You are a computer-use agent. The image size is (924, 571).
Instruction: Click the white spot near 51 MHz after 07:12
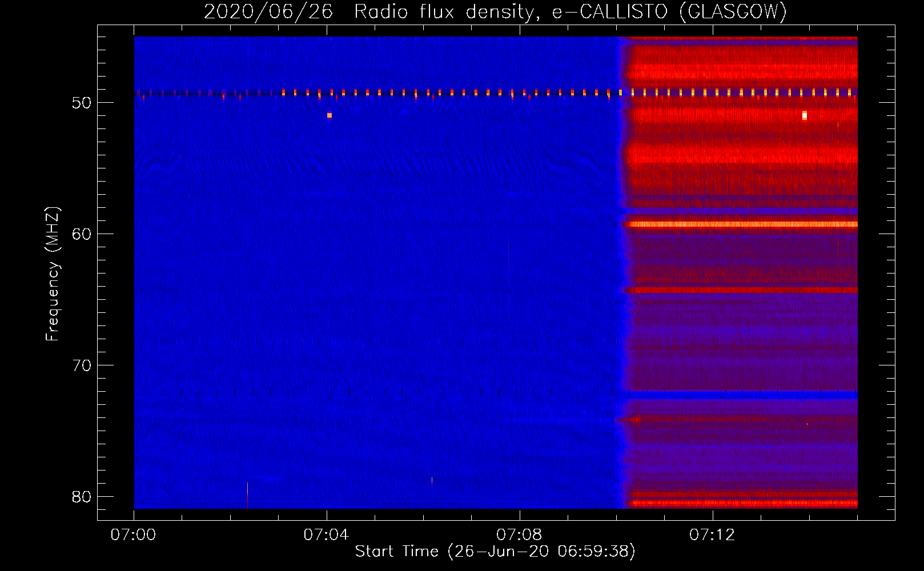click(805, 115)
